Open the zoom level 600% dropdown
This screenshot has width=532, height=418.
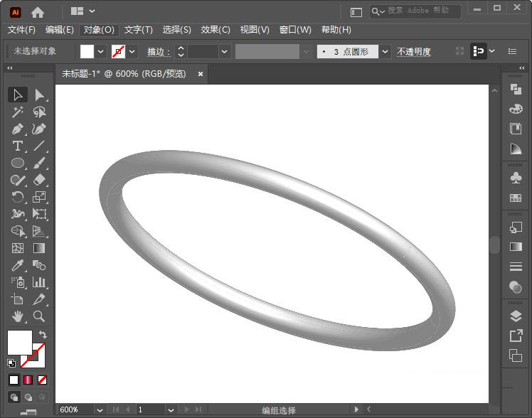pyautogui.click(x=99, y=409)
